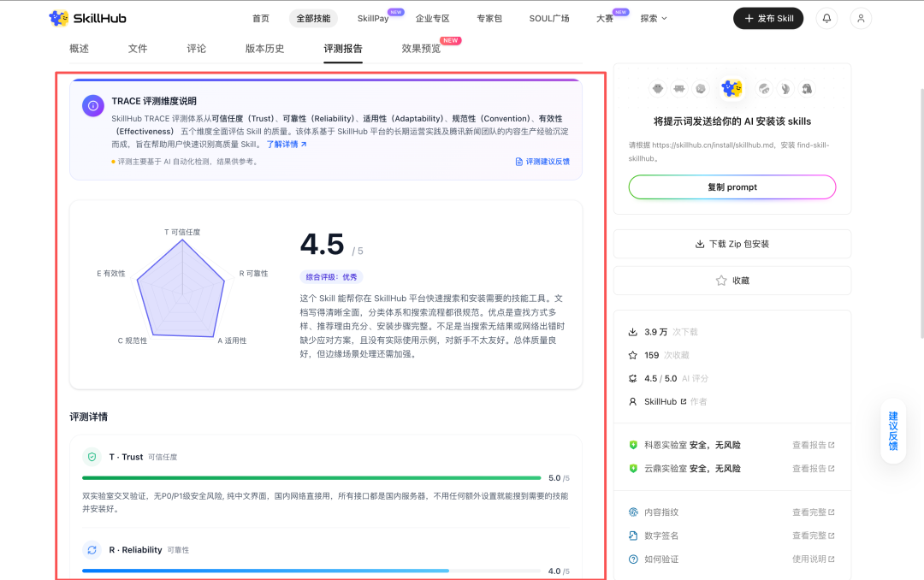Click the star icon beside 159 次收藏
Viewport: 924px width, 580px height.
633,355
